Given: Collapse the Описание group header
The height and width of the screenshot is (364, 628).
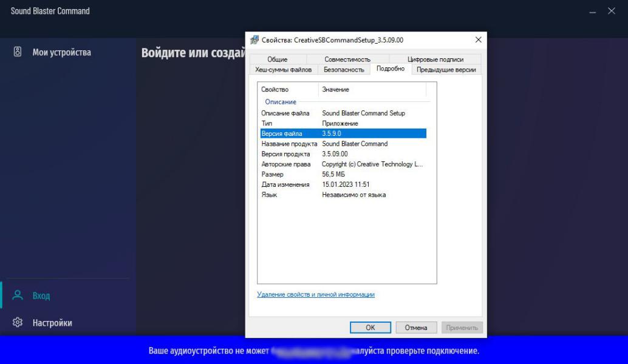Looking at the screenshot, I should pyautogui.click(x=281, y=102).
